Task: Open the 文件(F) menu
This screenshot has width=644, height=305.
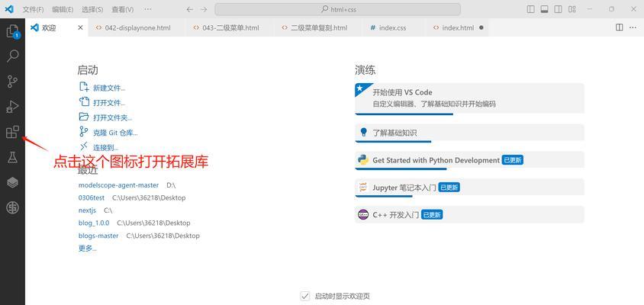Action: pos(34,9)
